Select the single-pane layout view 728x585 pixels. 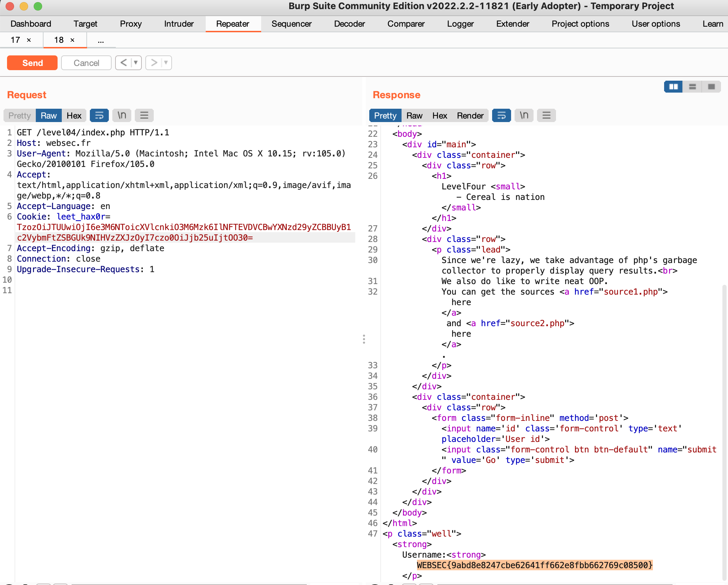click(711, 86)
